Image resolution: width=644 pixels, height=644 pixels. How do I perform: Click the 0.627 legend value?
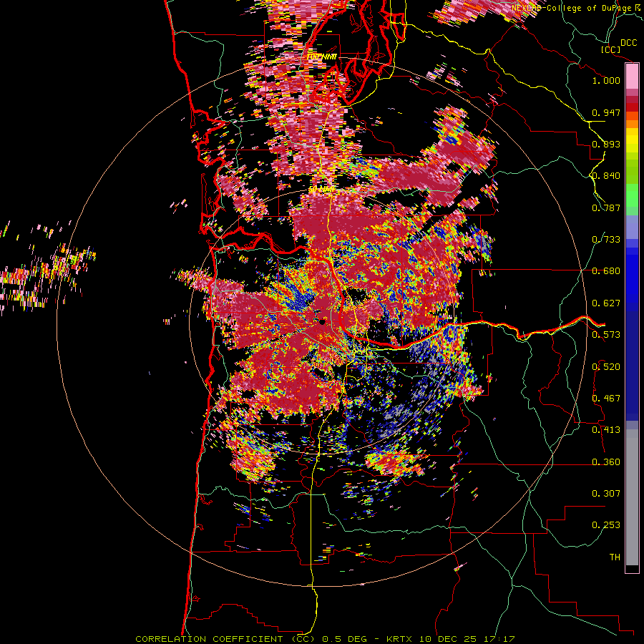pos(606,303)
